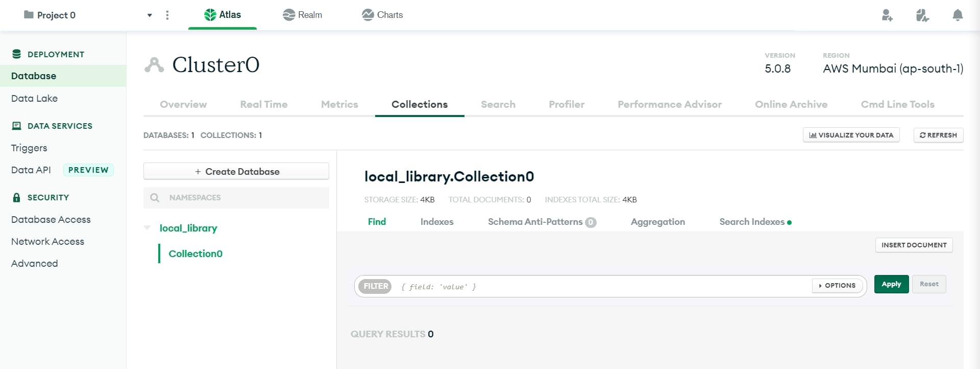Screen dimensions: 980x369
Task: Switch to the Realm tab
Action: tap(302, 15)
